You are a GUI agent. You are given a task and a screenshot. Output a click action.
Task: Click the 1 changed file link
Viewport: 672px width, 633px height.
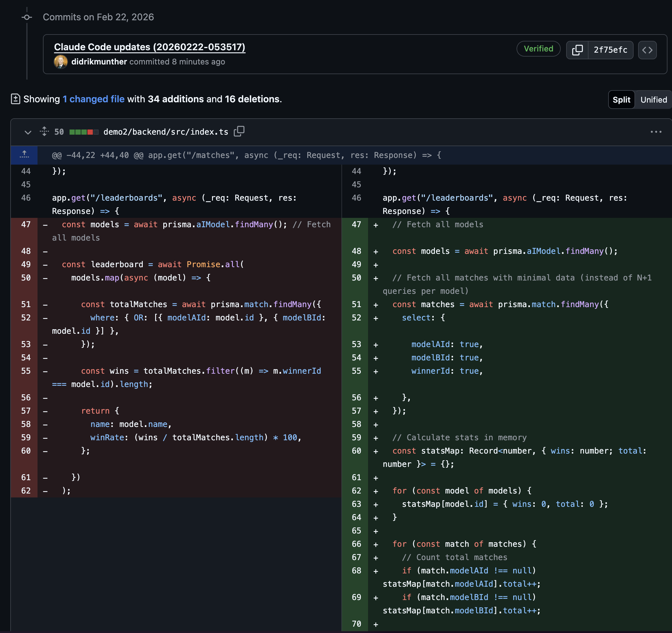93,99
